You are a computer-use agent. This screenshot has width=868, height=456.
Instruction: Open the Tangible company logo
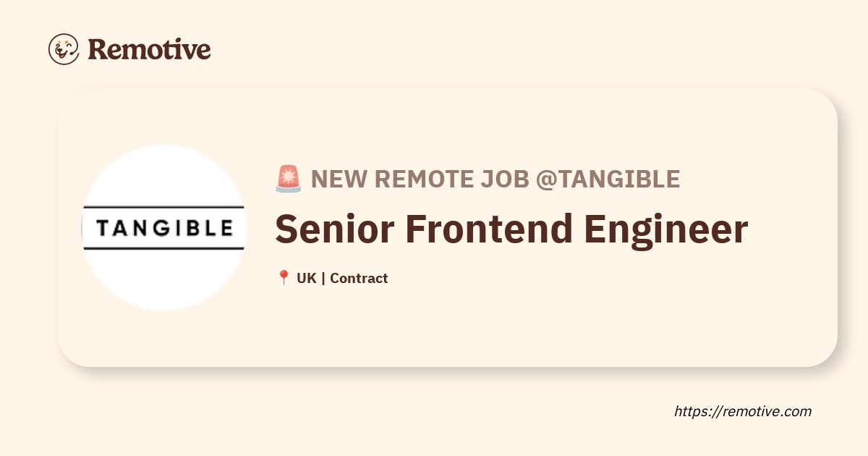pos(164,229)
